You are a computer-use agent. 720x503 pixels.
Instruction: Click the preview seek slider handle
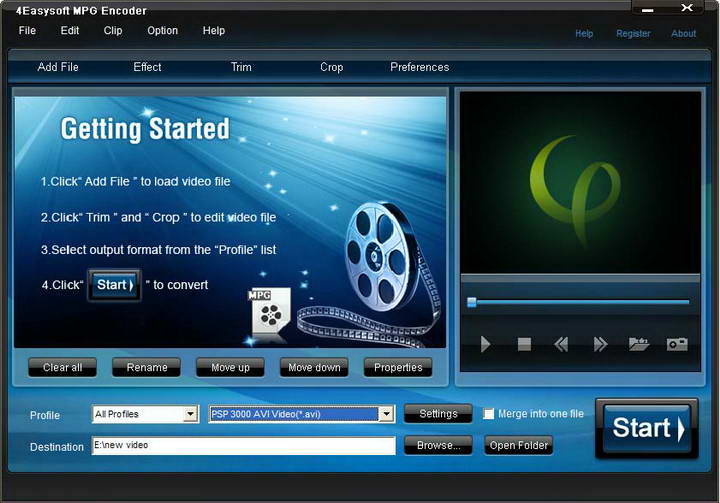point(472,302)
